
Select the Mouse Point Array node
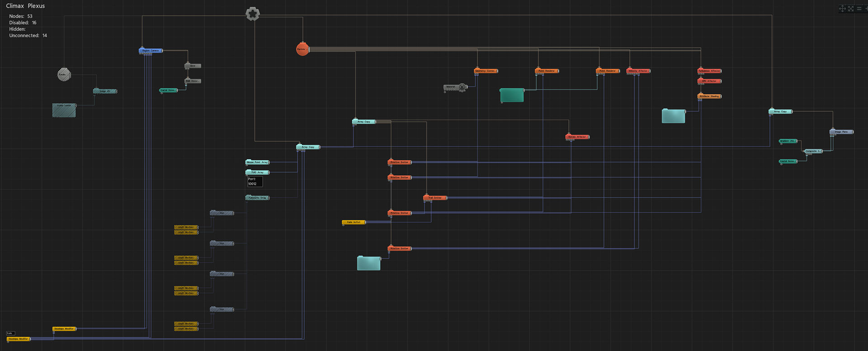(x=257, y=162)
